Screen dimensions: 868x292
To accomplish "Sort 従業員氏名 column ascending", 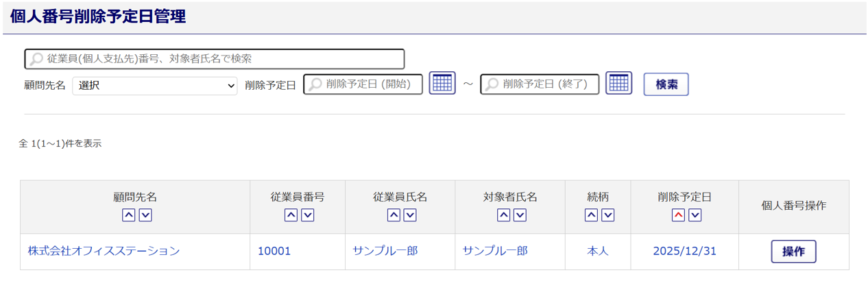I will pos(394,215).
